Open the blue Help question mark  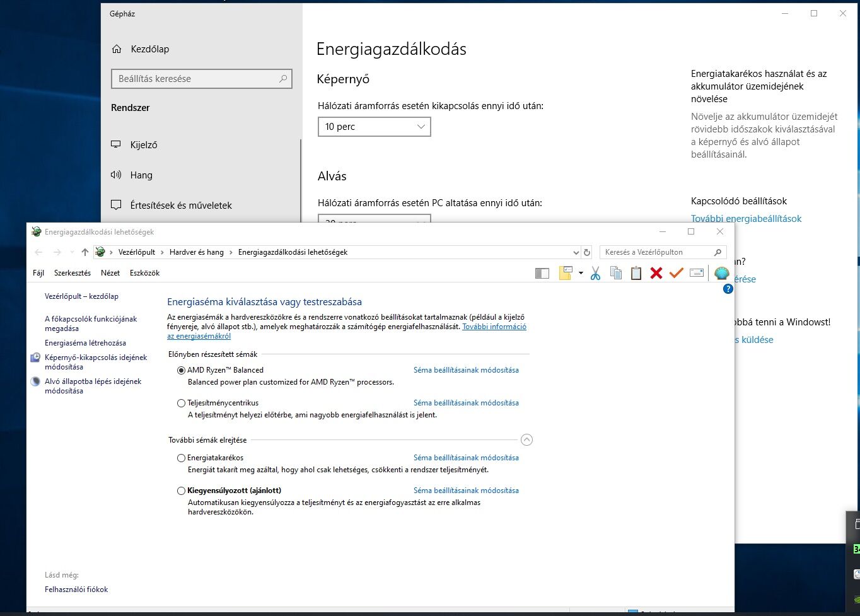[728, 289]
